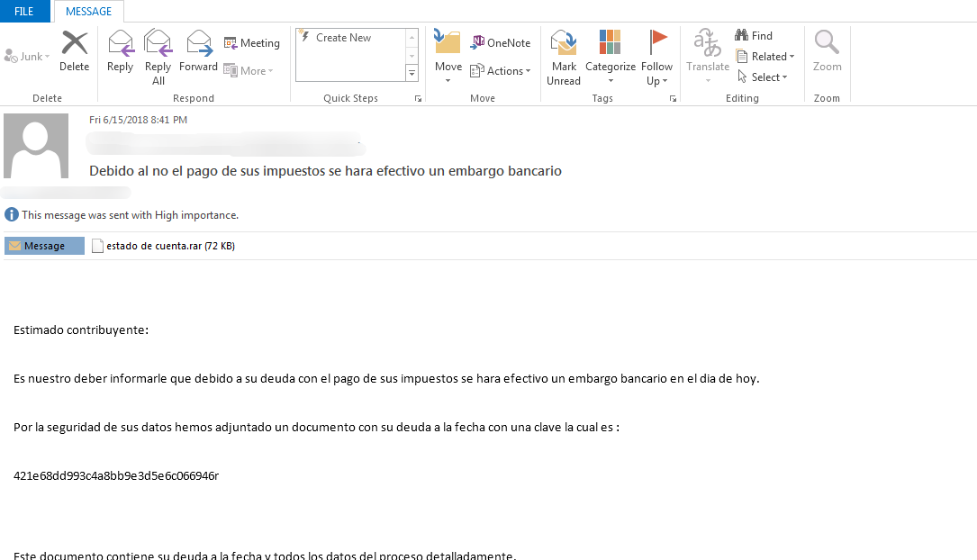977x560 pixels.
Task: Expand the Quick Steps gallery
Action: point(412,73)
